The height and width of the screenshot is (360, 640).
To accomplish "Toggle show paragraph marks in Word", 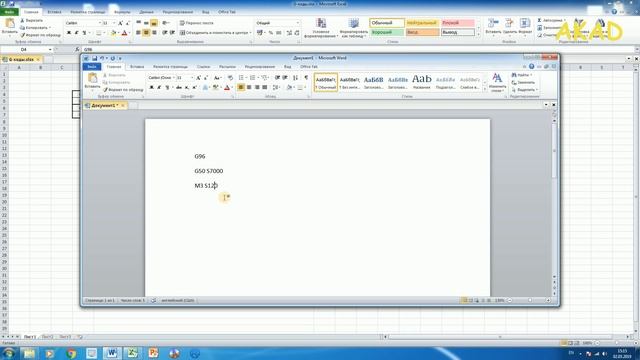I will click(x=306, y=78).
